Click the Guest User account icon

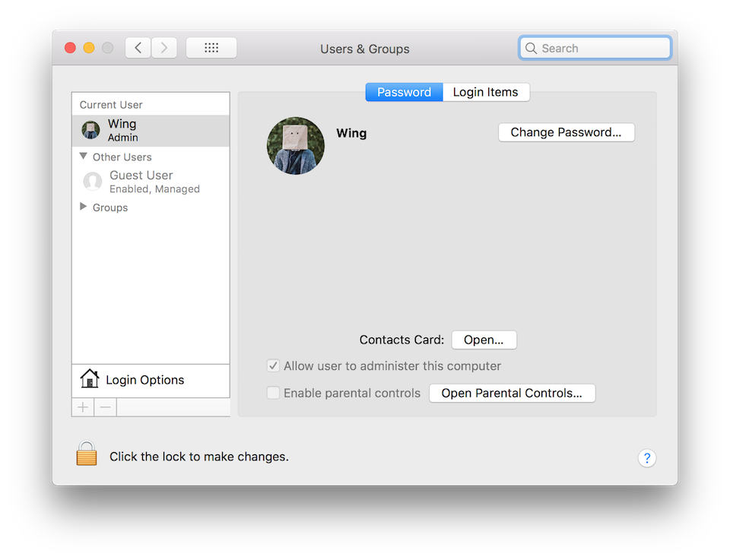(92, 181)
